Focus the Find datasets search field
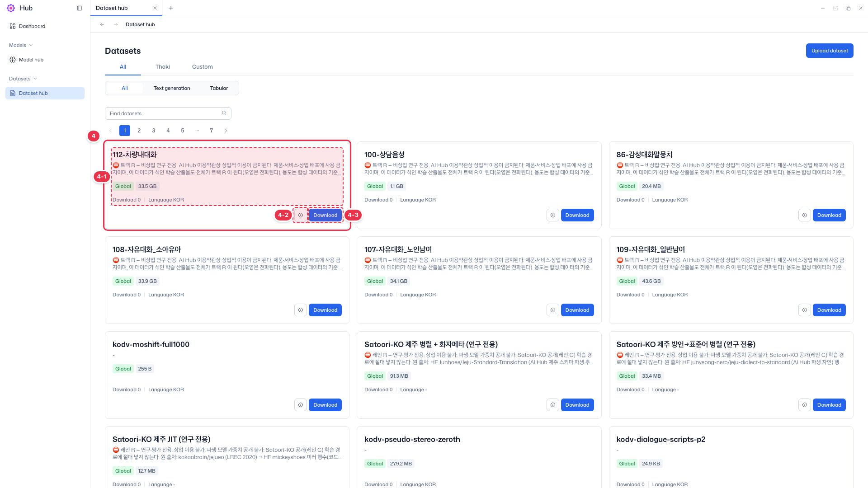Image resolution: width=868 pixels, height=488 pixels. tap(168, 113)
